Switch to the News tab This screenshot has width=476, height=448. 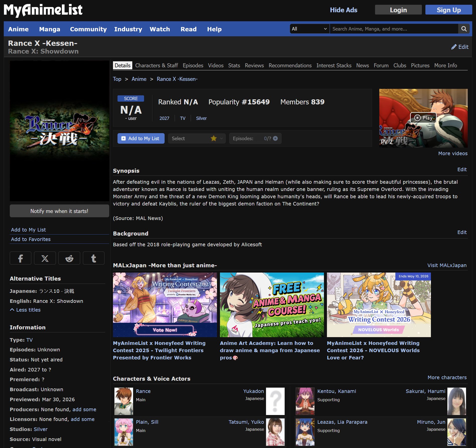pyautogui.click(x=363, y=65)
